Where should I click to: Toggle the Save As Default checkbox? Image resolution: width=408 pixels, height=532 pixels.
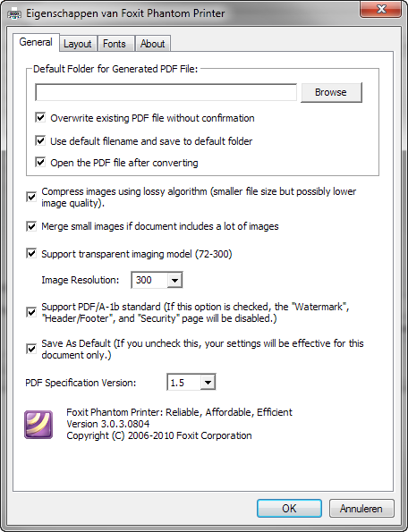31,349
